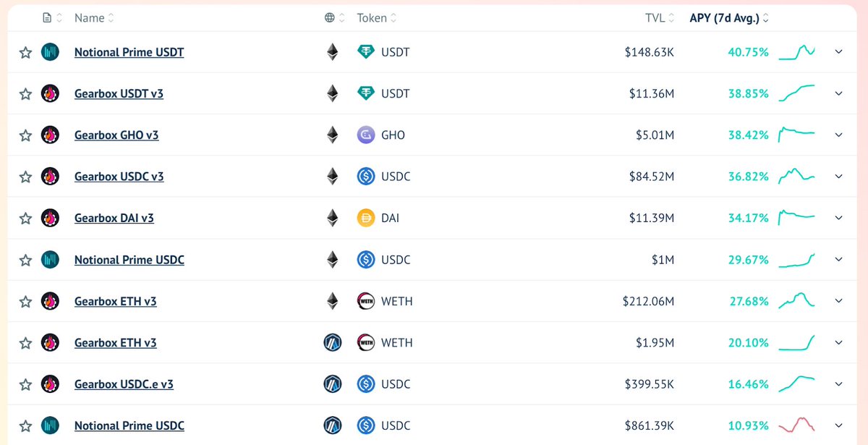Favorite the Gearbox DAI v3 pool
Screen dimensions: 868x445
coord(25,218)
